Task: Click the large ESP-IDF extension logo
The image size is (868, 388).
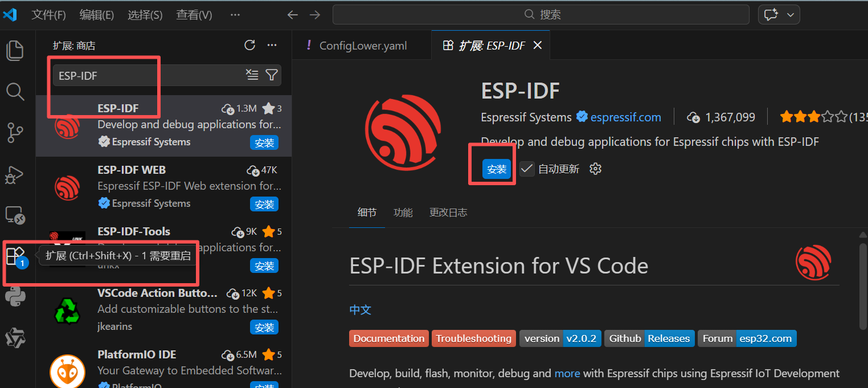Action: (404, 133)
